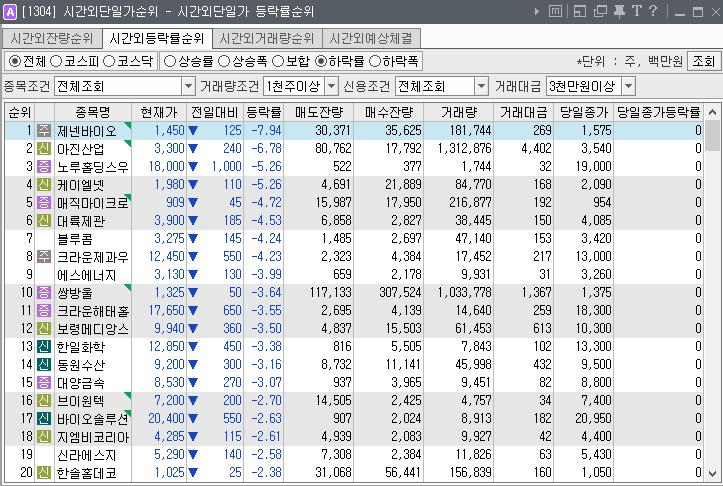Viewport: 723px width, 486px height.
Task: Click the 전일대비 column header
Action: [x=215, y=112]
